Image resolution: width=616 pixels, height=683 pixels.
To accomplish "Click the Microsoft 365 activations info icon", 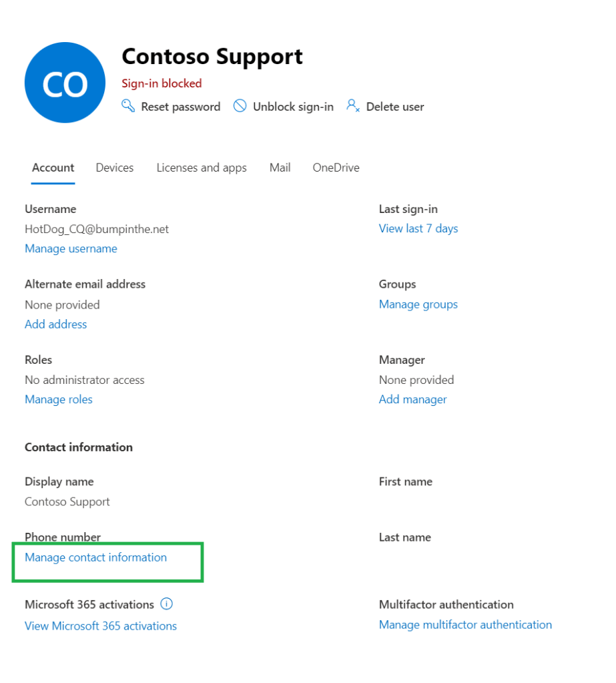I will pyautogui.click(x=167, y=604).
